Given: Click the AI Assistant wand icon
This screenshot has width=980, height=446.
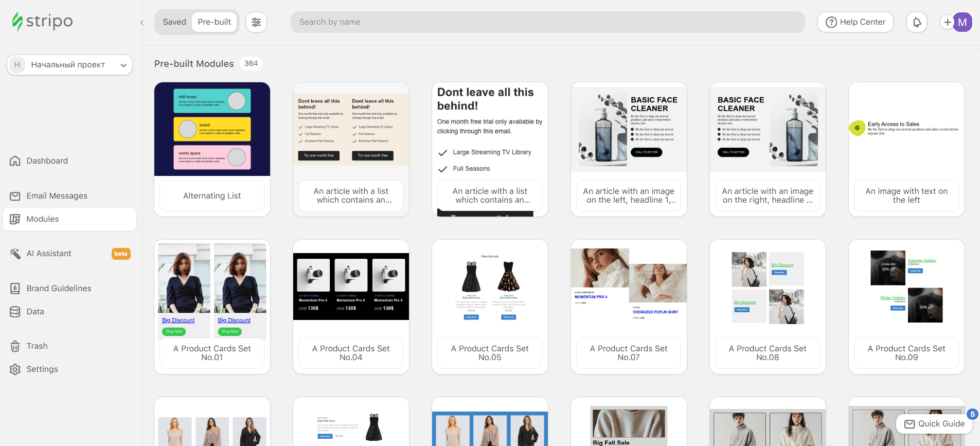Looking at the screenshot, I should coord(15,254).
